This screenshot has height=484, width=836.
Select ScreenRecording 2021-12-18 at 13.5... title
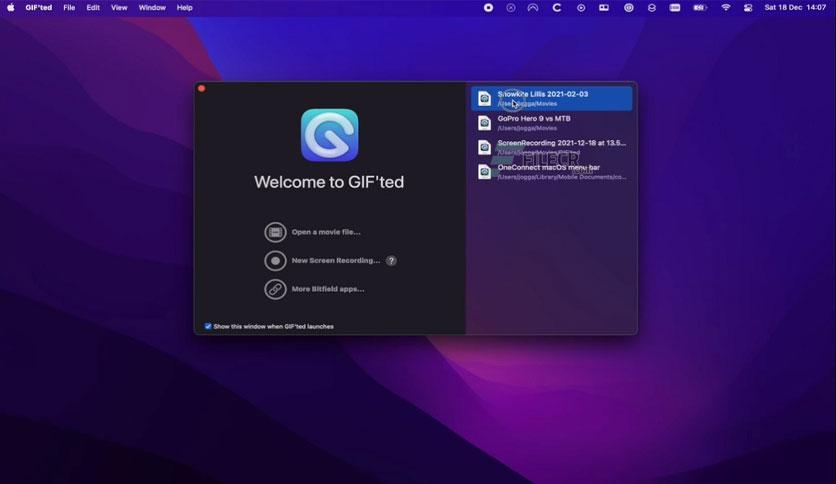[561, 143]
